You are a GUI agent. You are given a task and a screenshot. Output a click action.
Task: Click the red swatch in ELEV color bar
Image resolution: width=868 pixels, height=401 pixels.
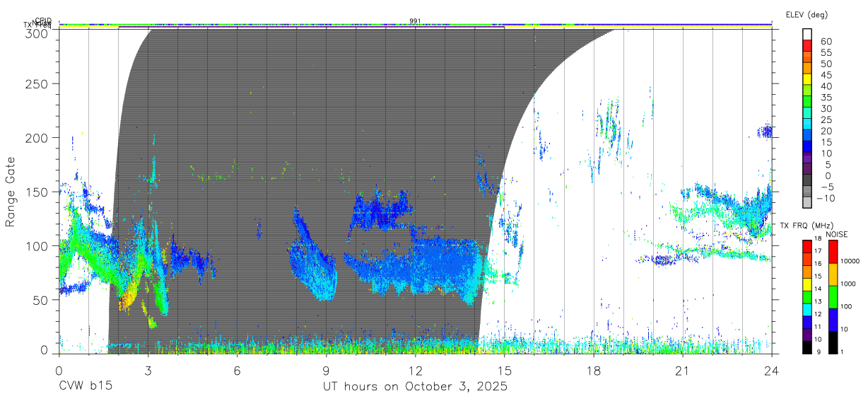tap(807, 46)
